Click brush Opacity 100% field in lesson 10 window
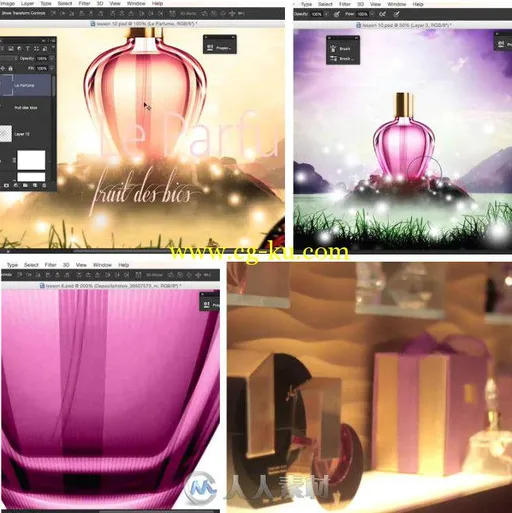Screen dimensions: 512x513 tap(317, 14)
